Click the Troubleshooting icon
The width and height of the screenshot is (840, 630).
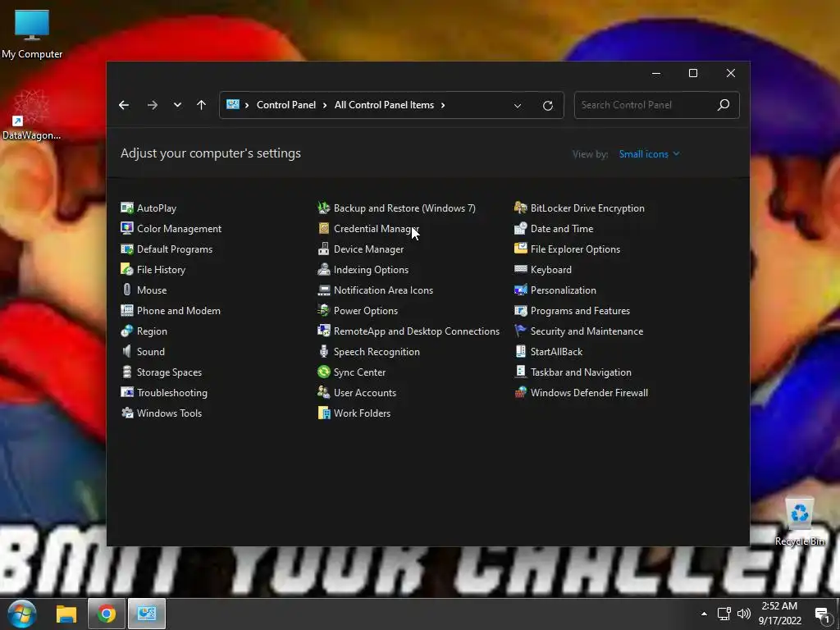tap(127, 393)
